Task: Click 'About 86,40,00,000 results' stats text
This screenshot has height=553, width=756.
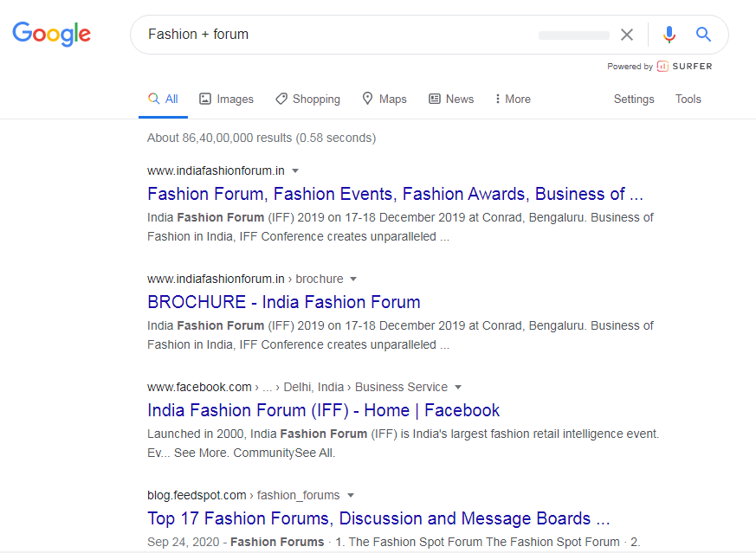Action: [262, 138]
